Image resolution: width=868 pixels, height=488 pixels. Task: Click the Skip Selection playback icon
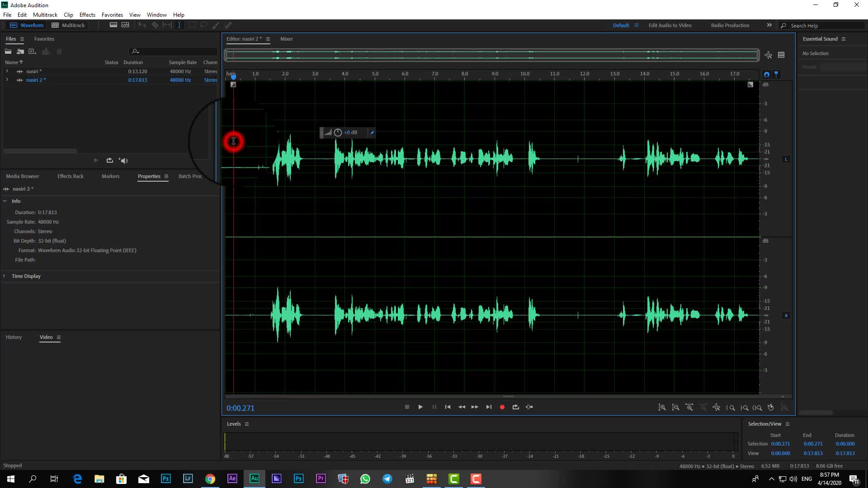pos(529,407)
